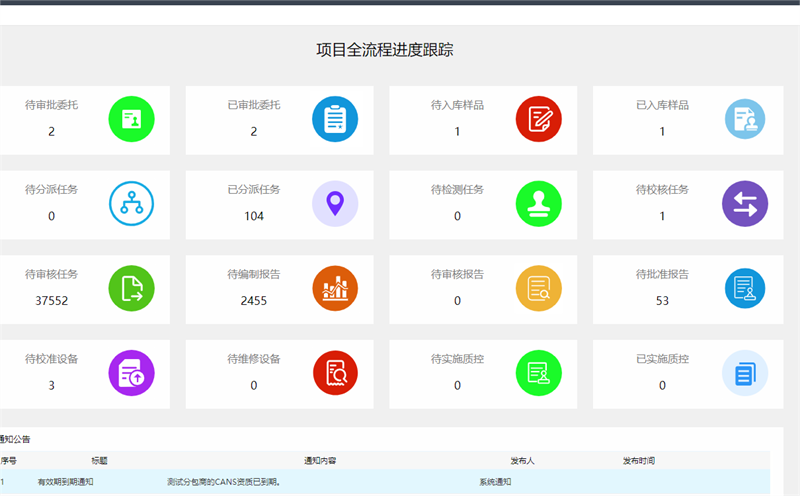Click the 标题 column header

click(99, 461)
